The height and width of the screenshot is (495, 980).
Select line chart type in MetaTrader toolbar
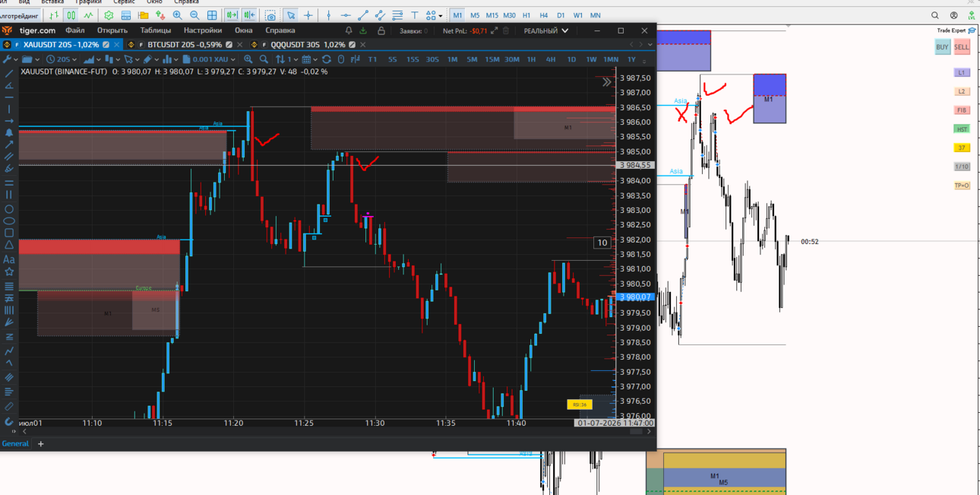[x=88, y=15]
